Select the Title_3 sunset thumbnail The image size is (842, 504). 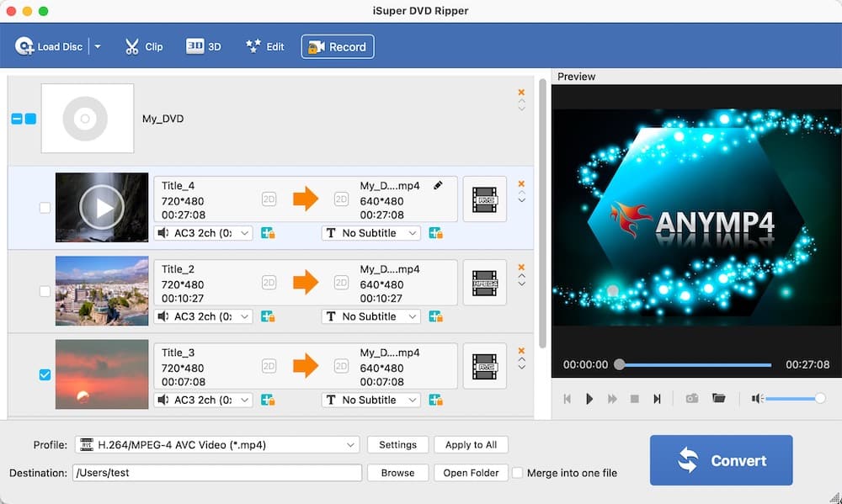click(102, 374)
